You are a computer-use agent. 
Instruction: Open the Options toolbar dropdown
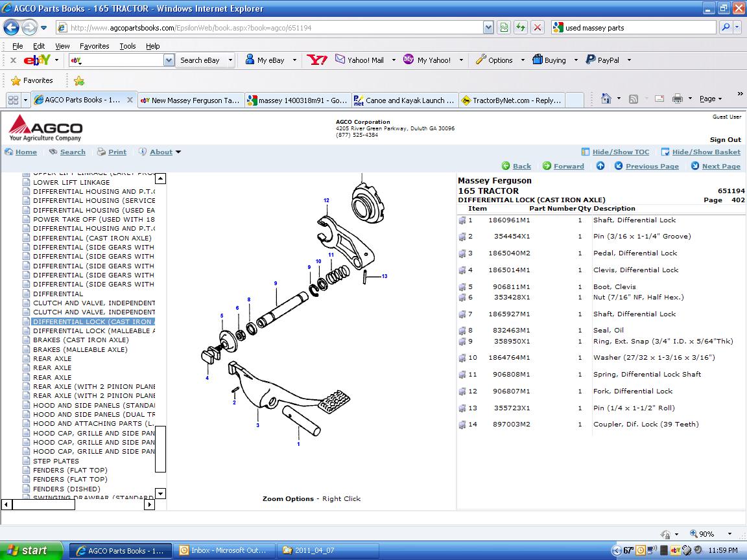click(x=523, y=60)
